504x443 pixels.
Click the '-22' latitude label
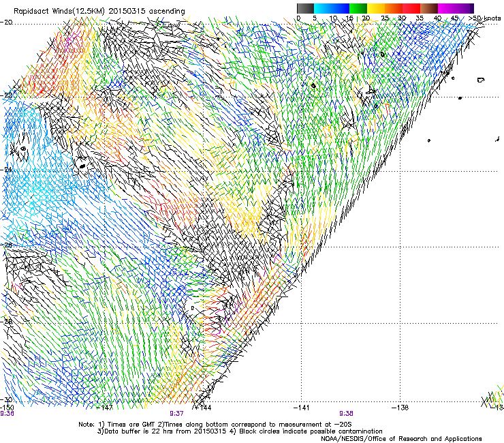[x=6, y=95]
